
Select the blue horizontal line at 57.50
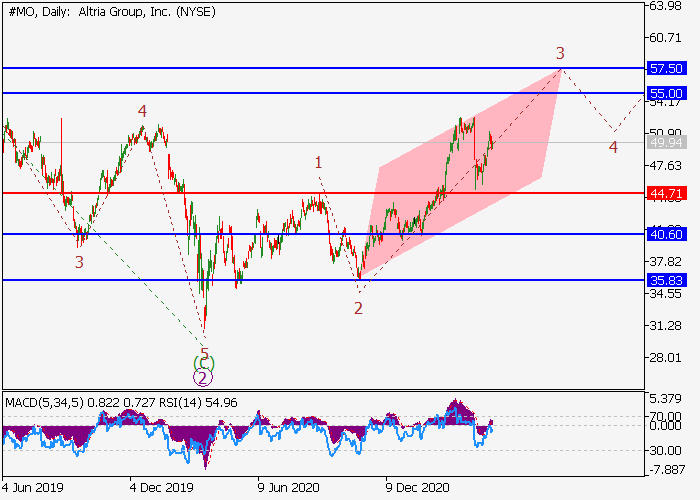[324, 68]
